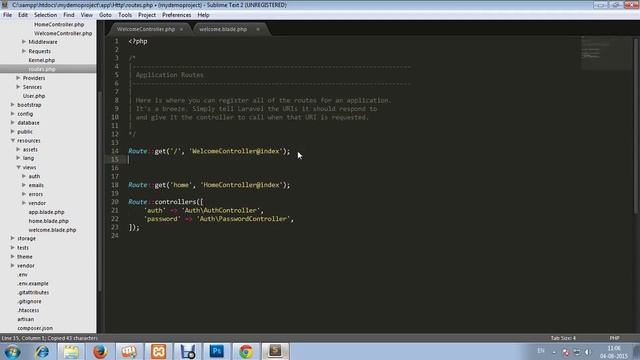640x360 pixels.
Task: Click the volume speaker tray icon
Action: tap(587, 352)
